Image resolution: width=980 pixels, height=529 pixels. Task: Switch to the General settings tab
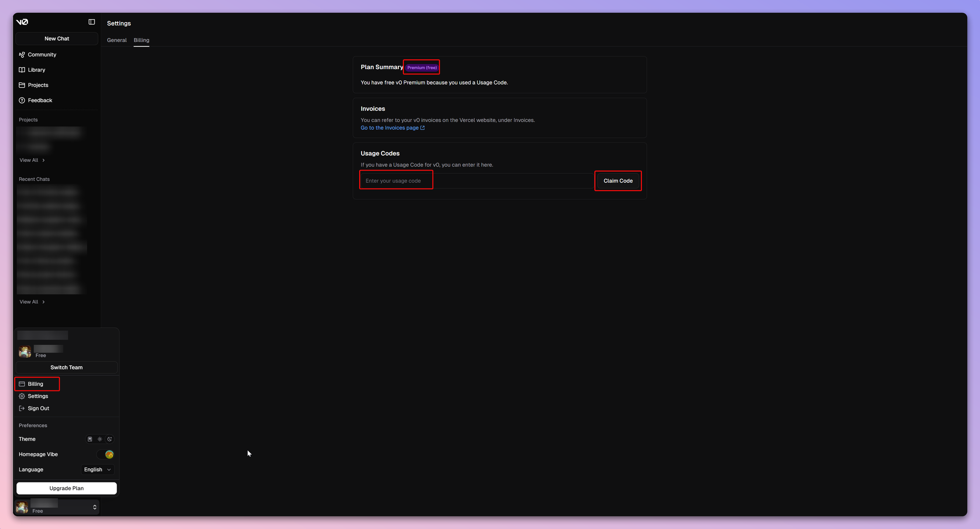[117, 40]
